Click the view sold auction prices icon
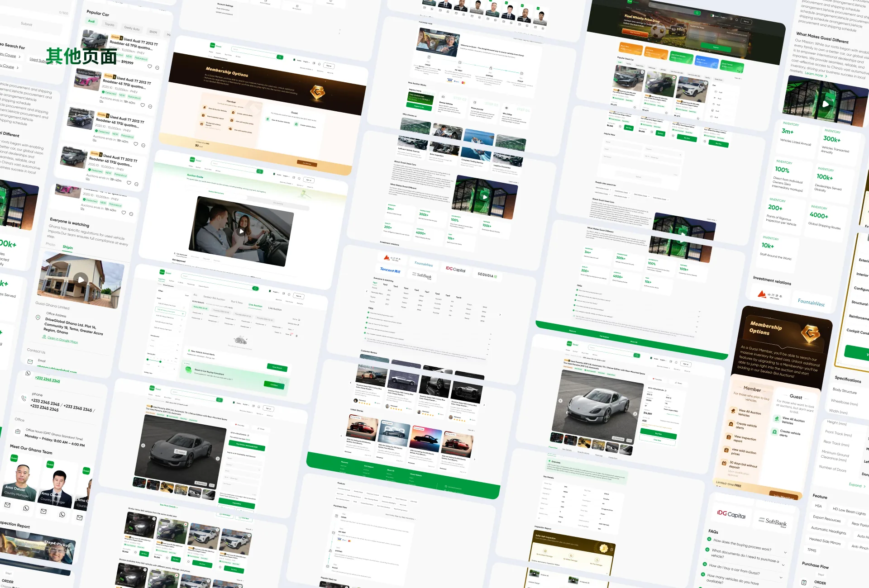 click(x=726, y=450)
